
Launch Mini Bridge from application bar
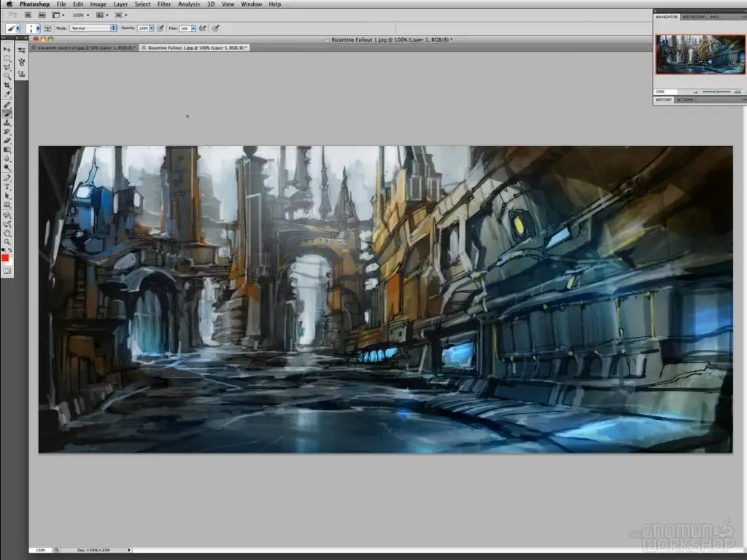42,15
